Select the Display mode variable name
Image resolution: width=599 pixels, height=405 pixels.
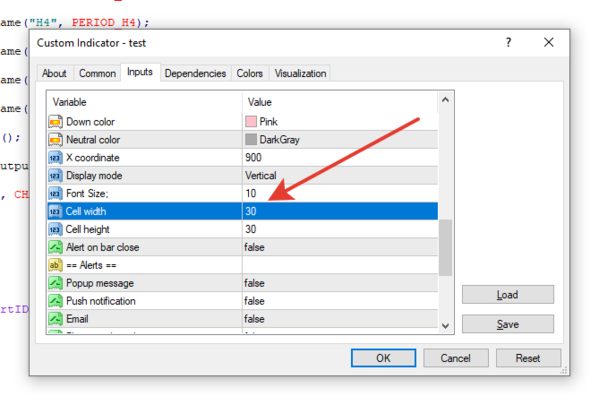click(94, 175)
